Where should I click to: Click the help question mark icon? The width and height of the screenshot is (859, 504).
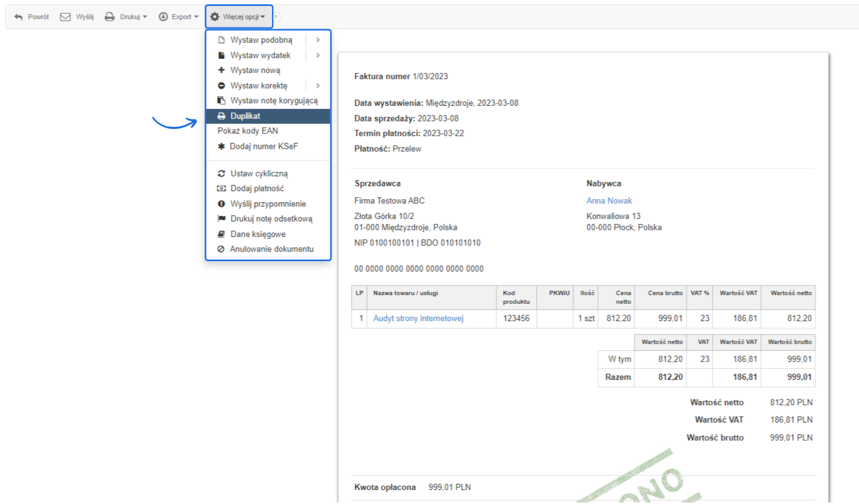[276, 17]
